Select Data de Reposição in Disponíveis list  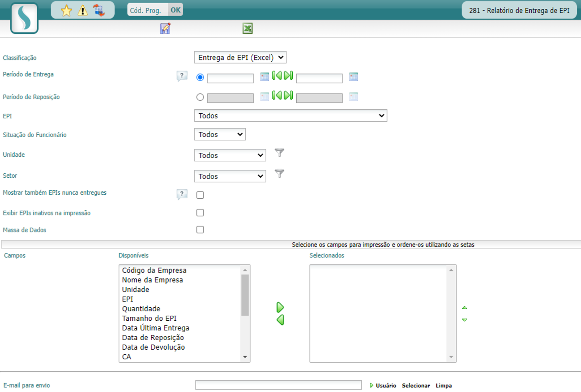pyautogui.click(x=153, y=337)
